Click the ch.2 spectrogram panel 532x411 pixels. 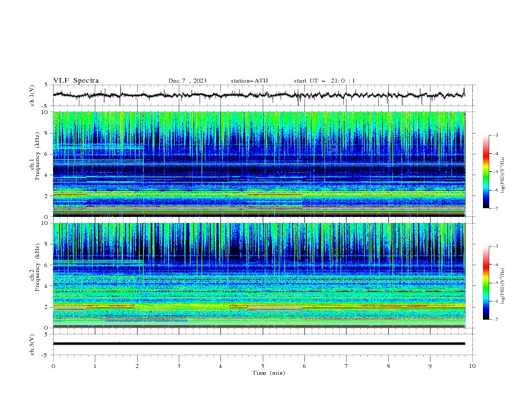click(259, 275)
